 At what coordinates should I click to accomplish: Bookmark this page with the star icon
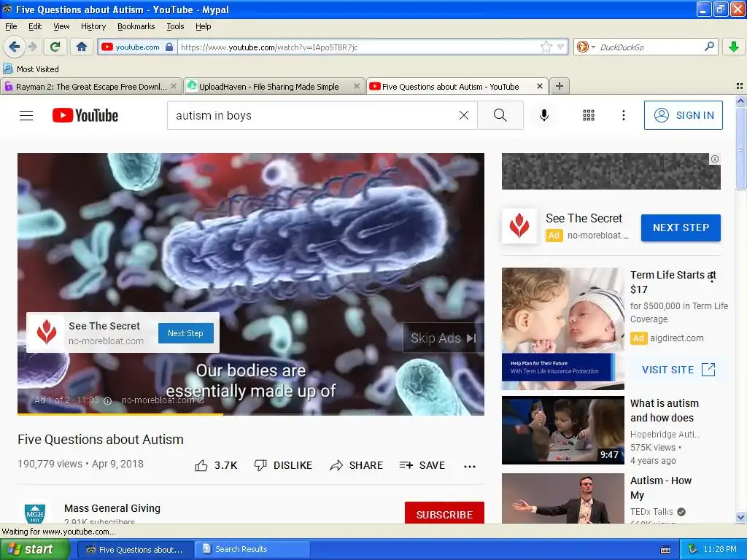[546, 47]
